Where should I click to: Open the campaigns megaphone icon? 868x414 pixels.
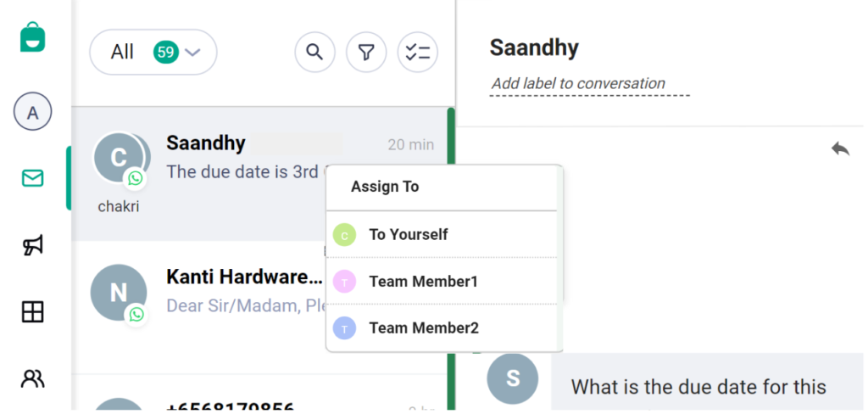pyautogui.click(x=33, y=245)
